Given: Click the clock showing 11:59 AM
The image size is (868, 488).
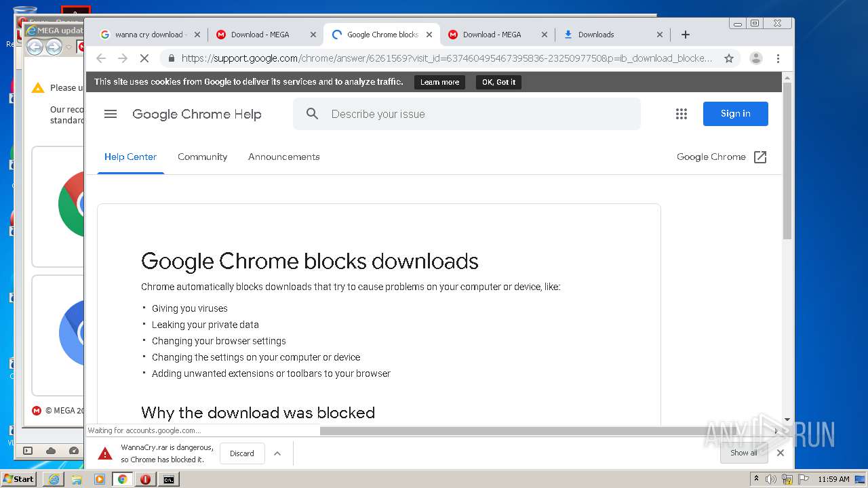Looking at the screenshot, I should 833,479.
